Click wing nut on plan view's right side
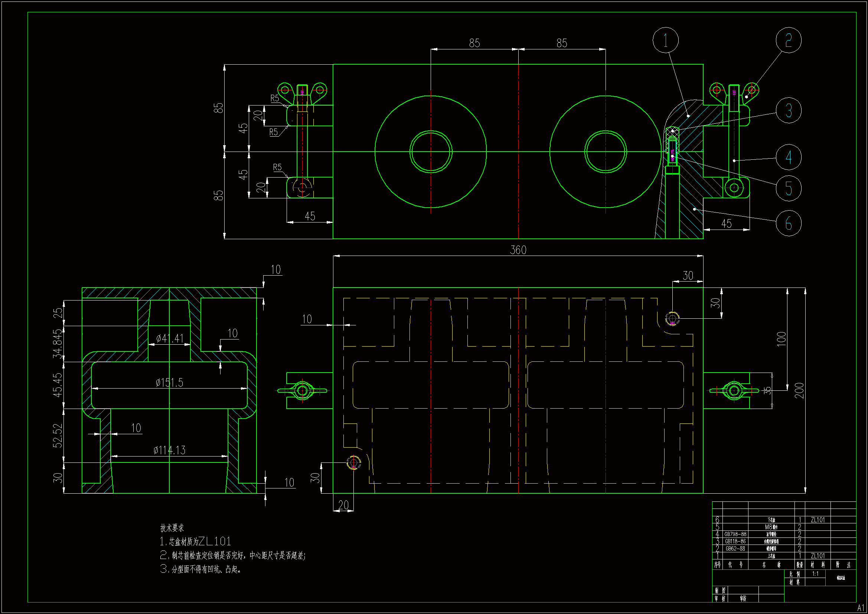Screen dimensions: 868x614 tap(734, 390)
